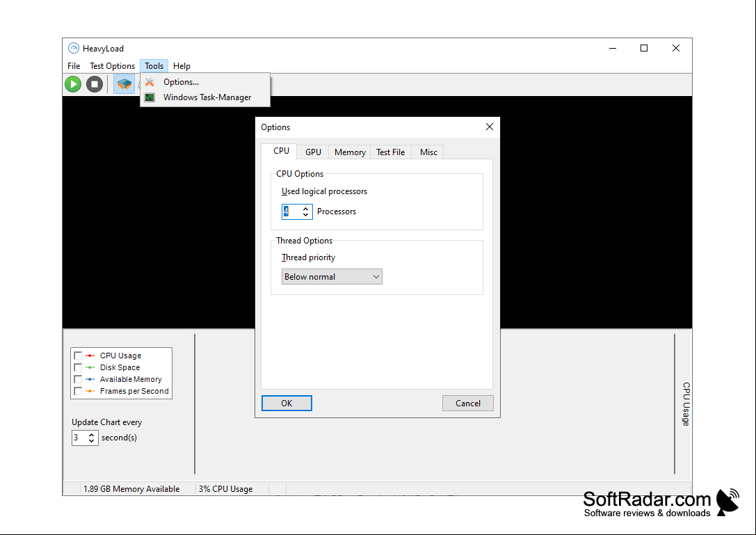The image size is (756, 535).
Task: Confirm the Options dialog with OK
Action: click(x=287, y=404)
